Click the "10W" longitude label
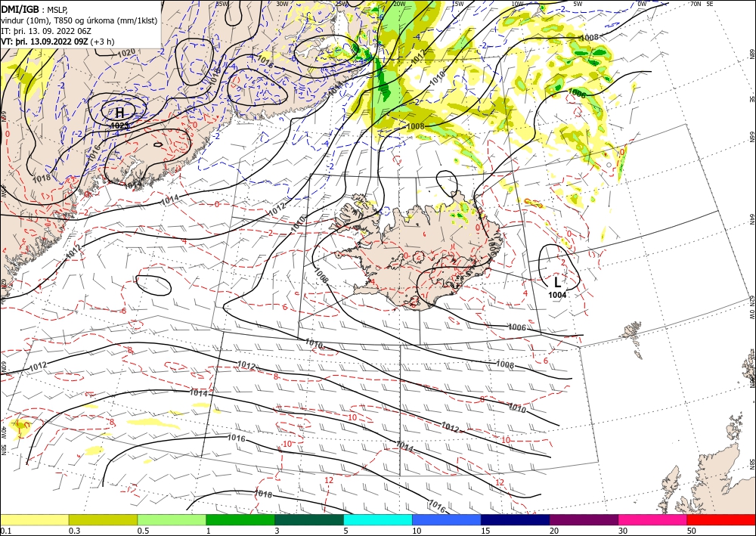This screenshot has height=536, width=756. (517, 4)
